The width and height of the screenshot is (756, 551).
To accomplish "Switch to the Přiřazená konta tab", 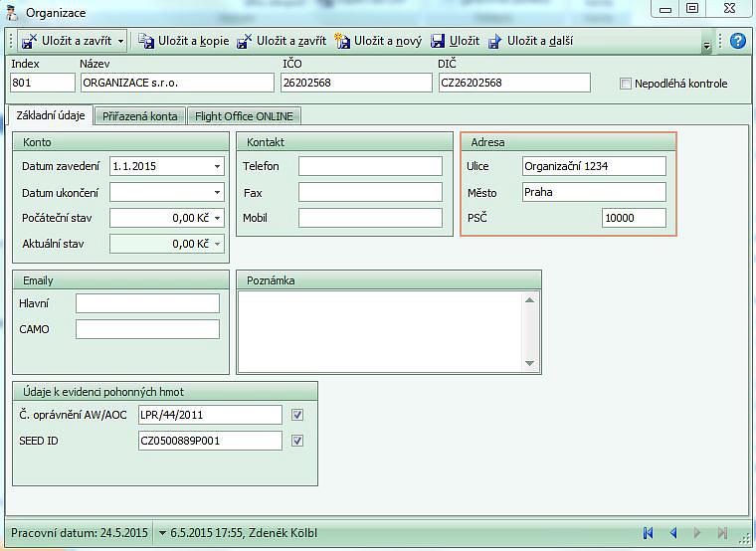I will (x=140, y=116).
